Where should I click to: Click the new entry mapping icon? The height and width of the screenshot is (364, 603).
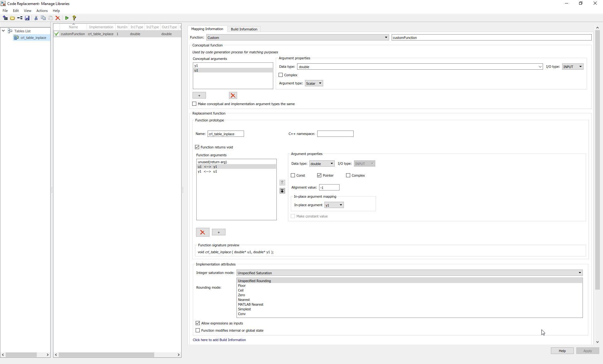tap(20, 18)
